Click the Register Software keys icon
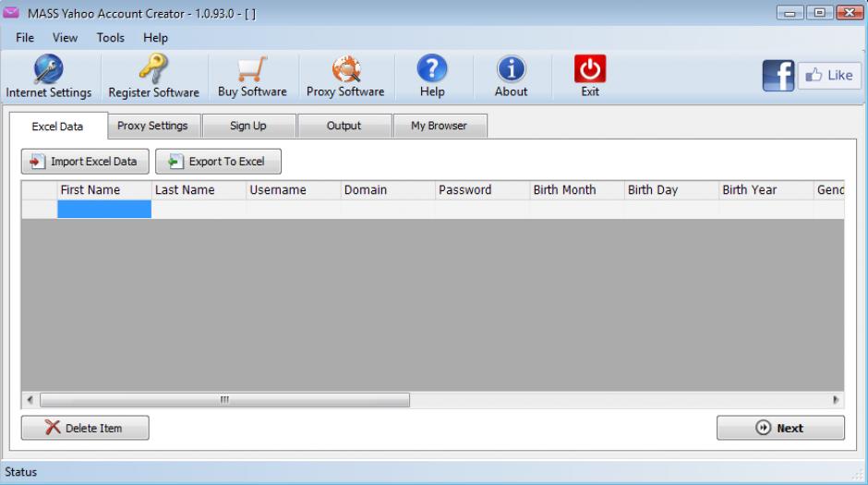This screenshot has height=485, width=868. tap(153, 68)
